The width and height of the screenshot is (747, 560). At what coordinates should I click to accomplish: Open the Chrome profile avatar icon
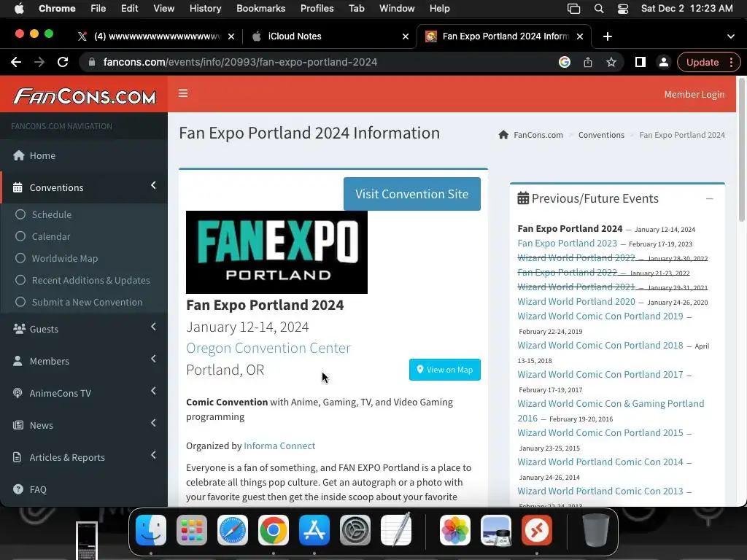(x=664, y=62)
